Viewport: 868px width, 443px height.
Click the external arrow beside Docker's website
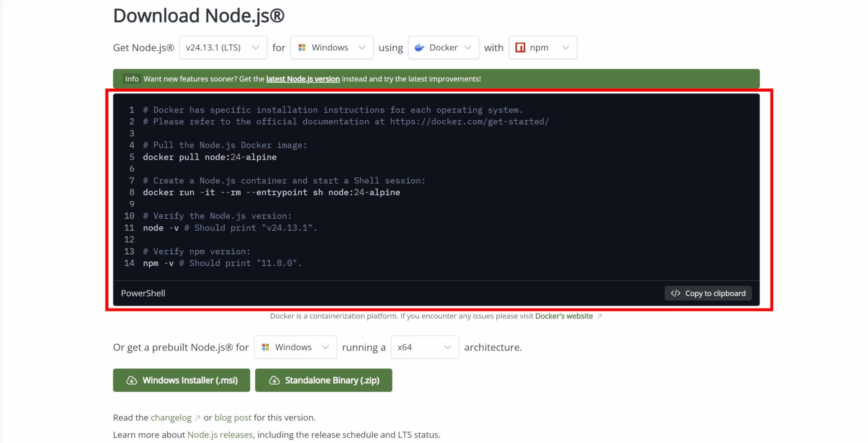pos(599,316)
